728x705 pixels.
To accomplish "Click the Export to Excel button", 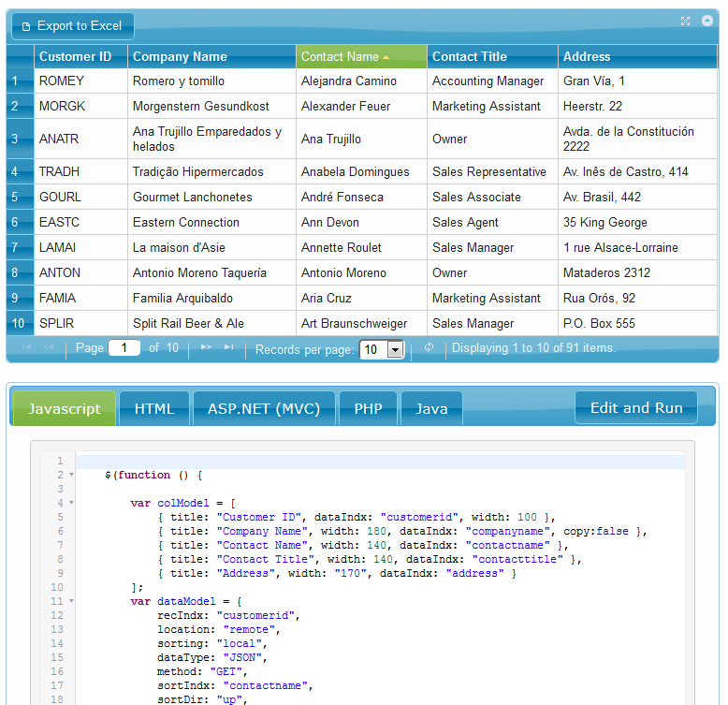I will pyautogui.click(x=73, y=26).
